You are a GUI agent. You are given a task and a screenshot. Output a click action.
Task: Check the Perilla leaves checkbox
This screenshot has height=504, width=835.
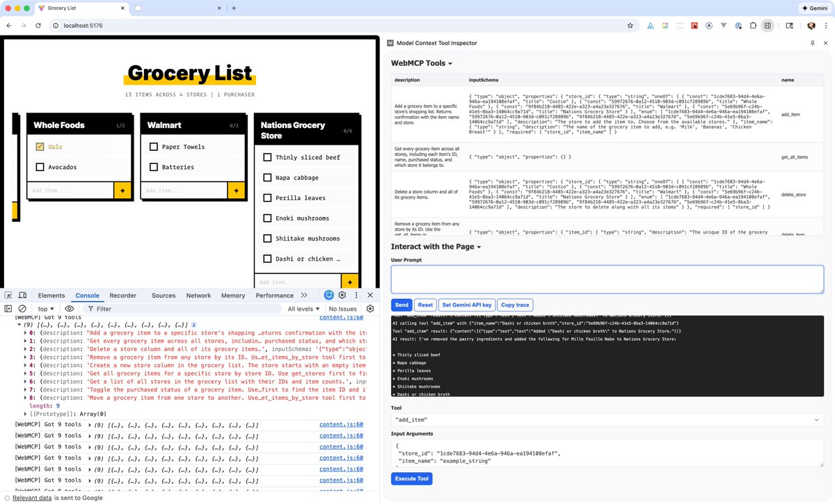(267, 197)
